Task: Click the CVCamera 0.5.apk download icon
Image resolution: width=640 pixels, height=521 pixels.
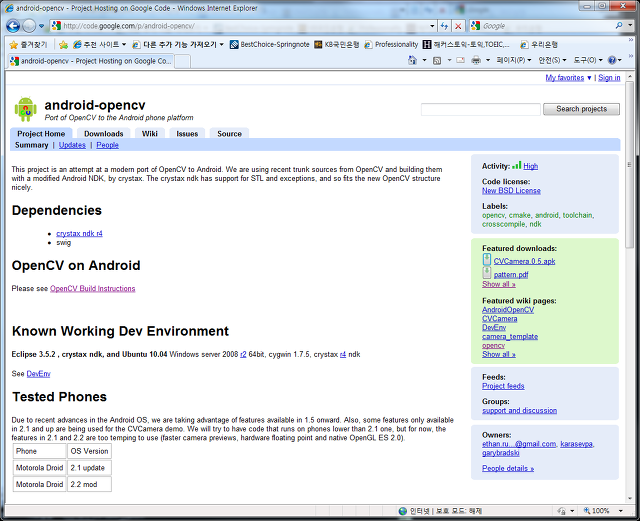Action: pos(487,260)
